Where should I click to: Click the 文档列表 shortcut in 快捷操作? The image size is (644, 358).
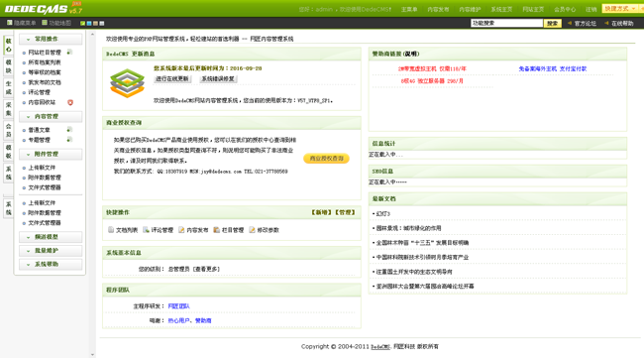tap(123, 230)
